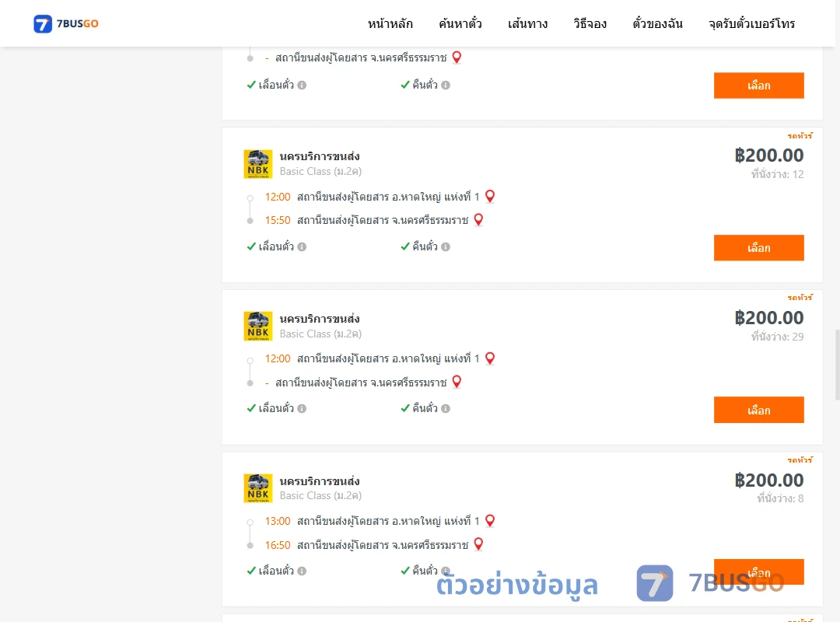Click Basic Class (ม.2ค) on the 12-seat trip
Viewport: 840px width, 622px height.
pyautogui.click(x=320, y=171)
